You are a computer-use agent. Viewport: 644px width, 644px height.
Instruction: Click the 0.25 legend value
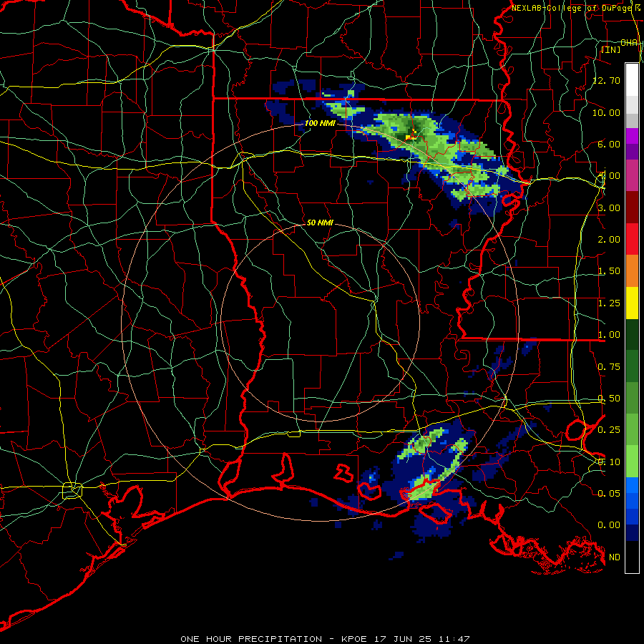pos(609,430)
